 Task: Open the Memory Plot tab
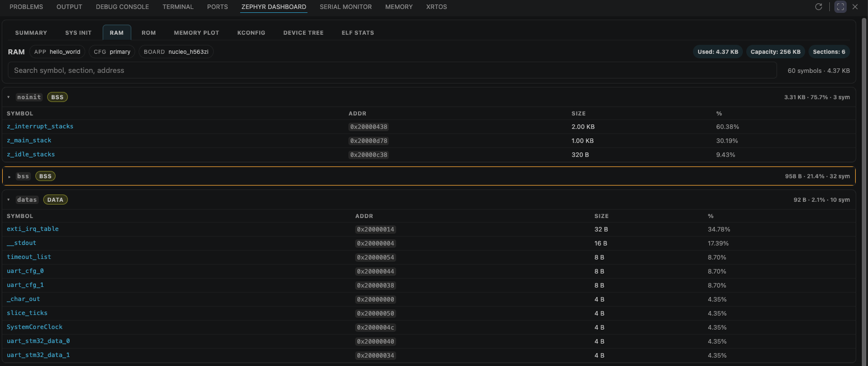click(196, 33)
